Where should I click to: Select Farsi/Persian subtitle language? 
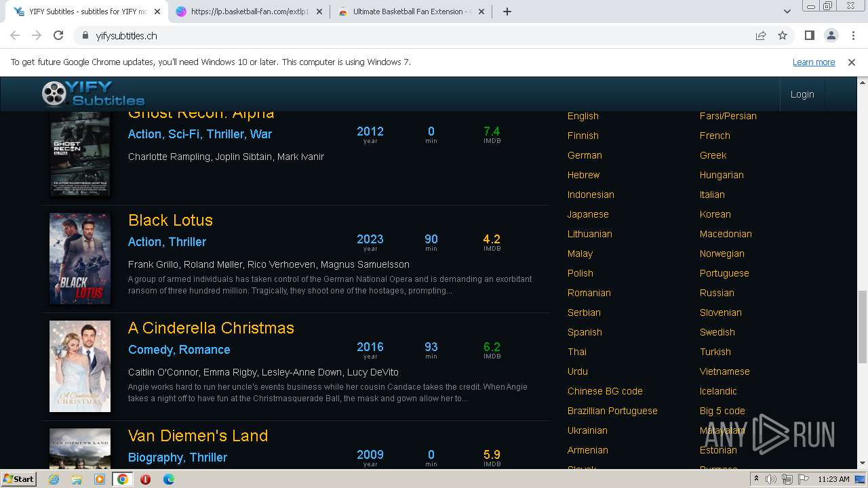click(728, 116)
